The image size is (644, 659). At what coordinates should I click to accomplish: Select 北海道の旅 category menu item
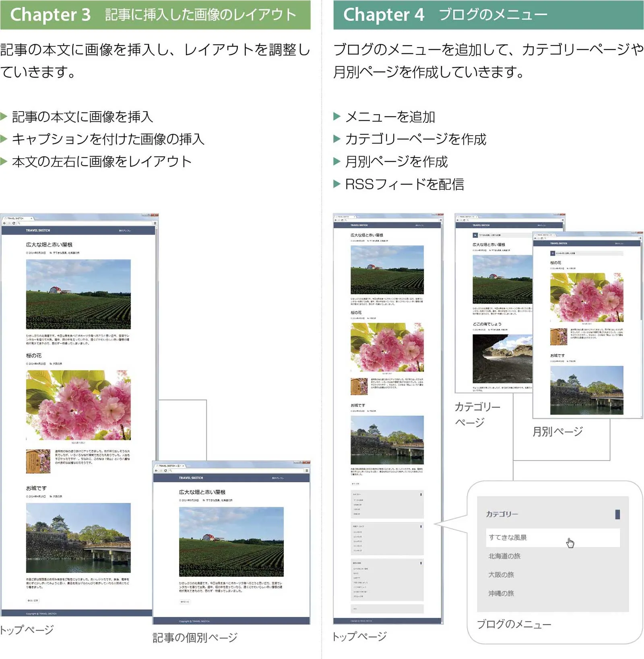504,556
